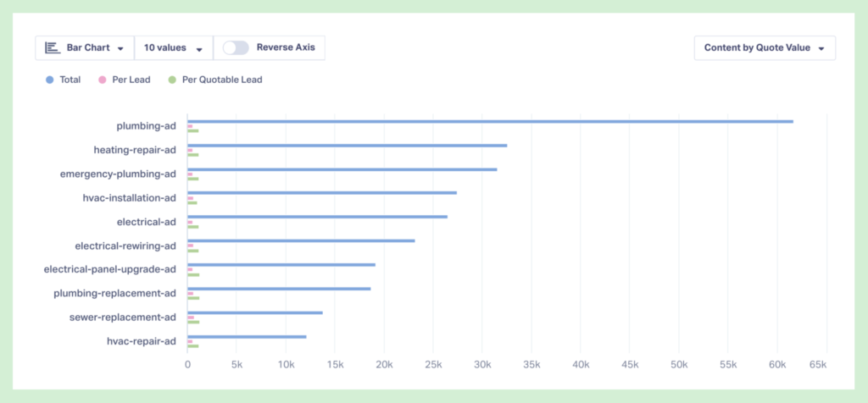Screen dimensions: 868x403
Task: Click the plumbing-ad axis label
Action: click(146, 126)
